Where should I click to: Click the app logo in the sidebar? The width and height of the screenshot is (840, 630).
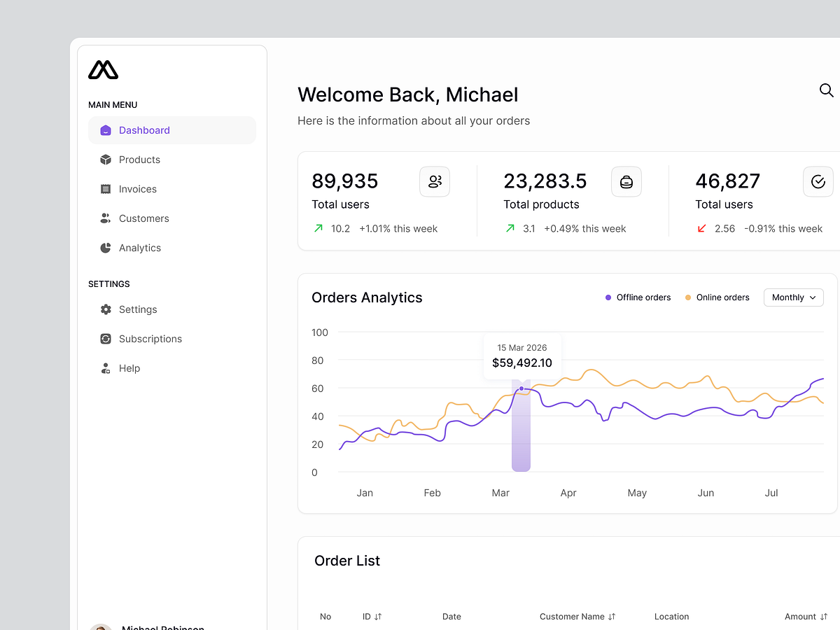103,69
